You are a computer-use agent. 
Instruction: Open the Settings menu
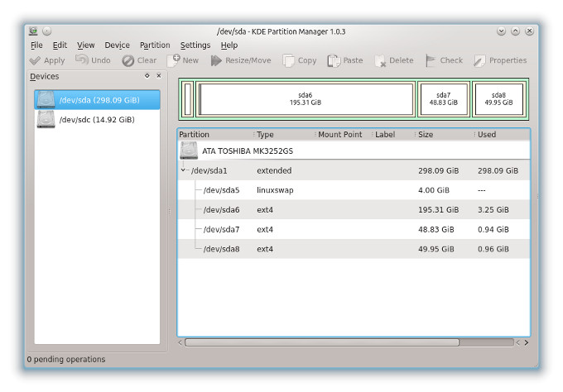click(195, 45)
